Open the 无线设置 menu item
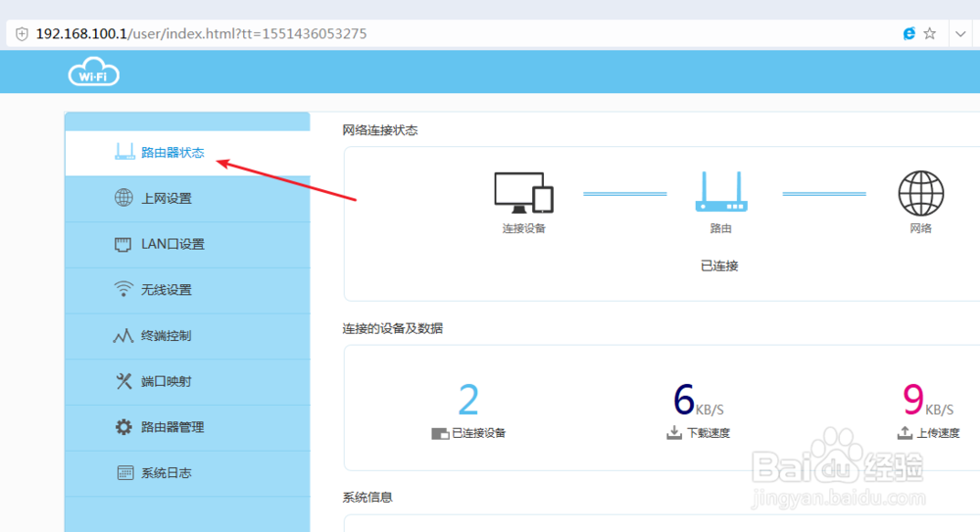Viewport: 980px width, 532px height. tap(187, 290)
